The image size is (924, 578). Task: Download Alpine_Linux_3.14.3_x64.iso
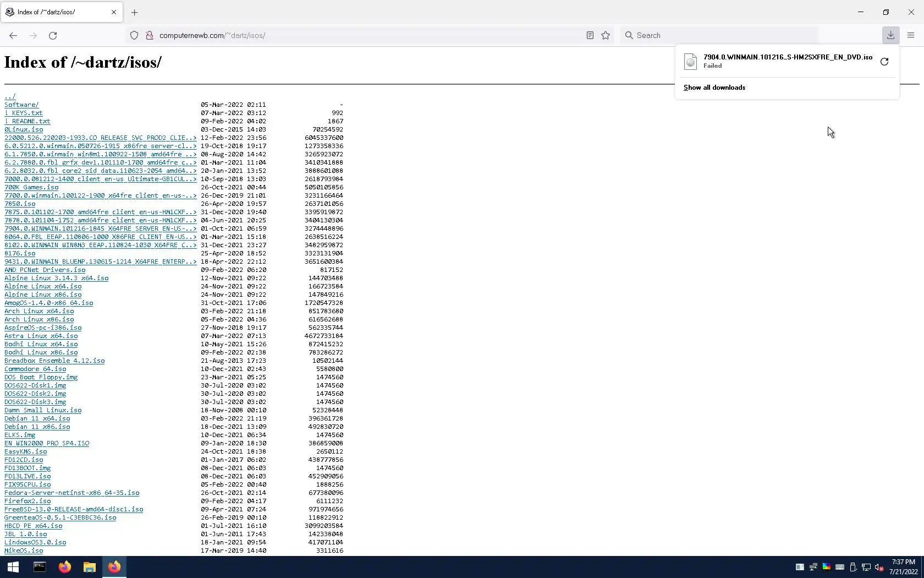(x=57, y=278)
